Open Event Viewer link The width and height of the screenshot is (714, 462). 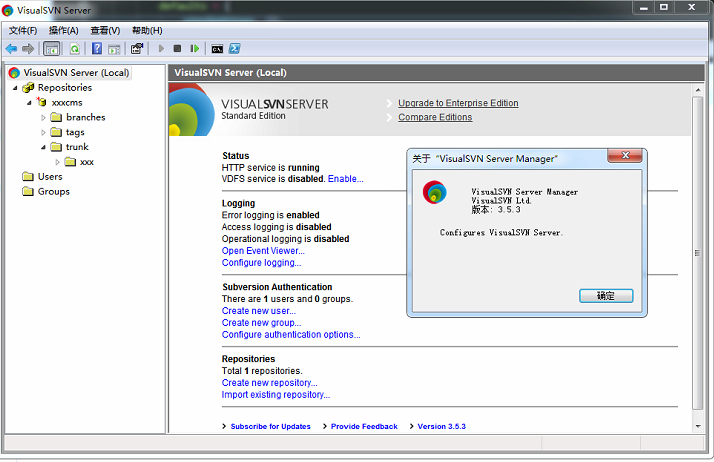(263, 251)
